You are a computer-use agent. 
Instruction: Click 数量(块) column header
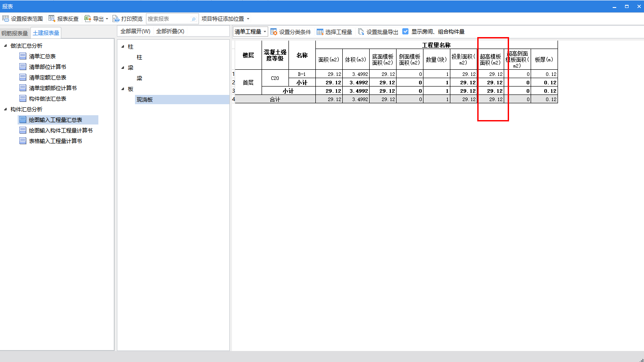(436, 59)
